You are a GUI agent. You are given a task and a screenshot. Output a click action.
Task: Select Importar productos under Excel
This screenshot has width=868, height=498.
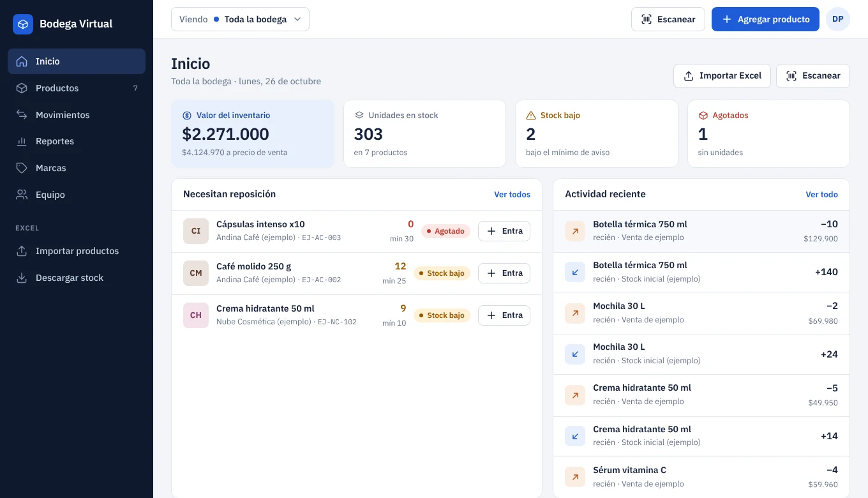(x=77, y=251)
